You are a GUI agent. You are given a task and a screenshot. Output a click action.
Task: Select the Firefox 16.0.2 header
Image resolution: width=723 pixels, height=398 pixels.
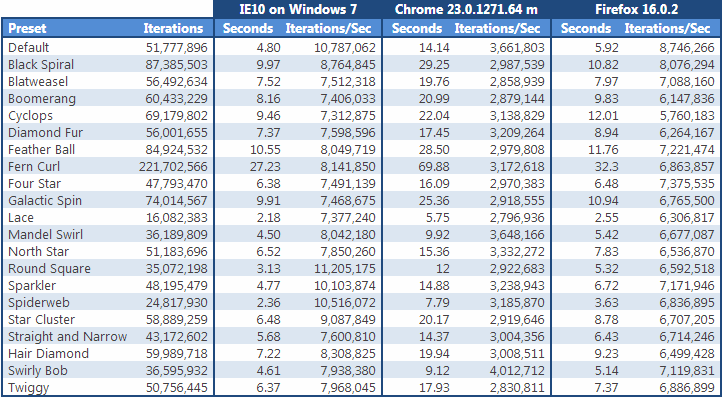coord(636,9)
